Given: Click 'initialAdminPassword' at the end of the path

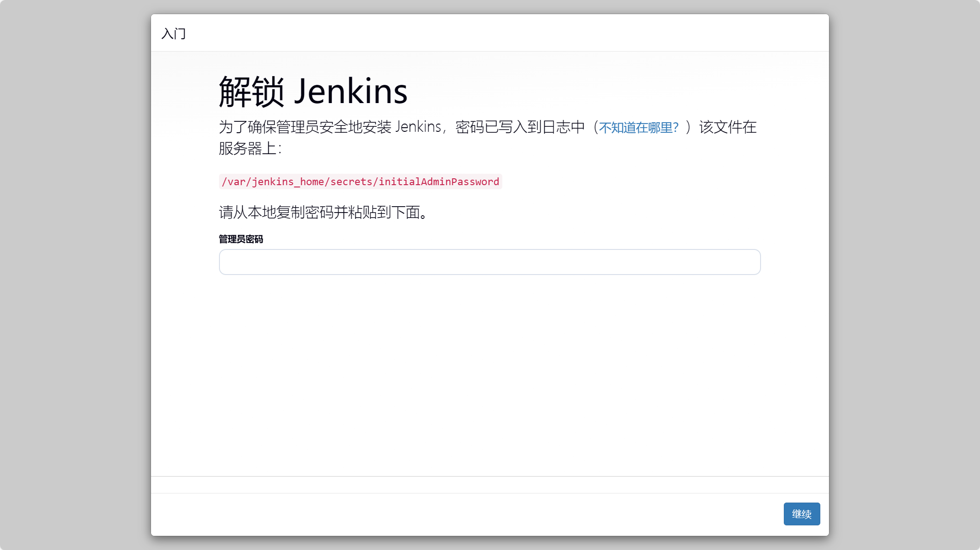Looking at the screenshot, I should [438, 182].
